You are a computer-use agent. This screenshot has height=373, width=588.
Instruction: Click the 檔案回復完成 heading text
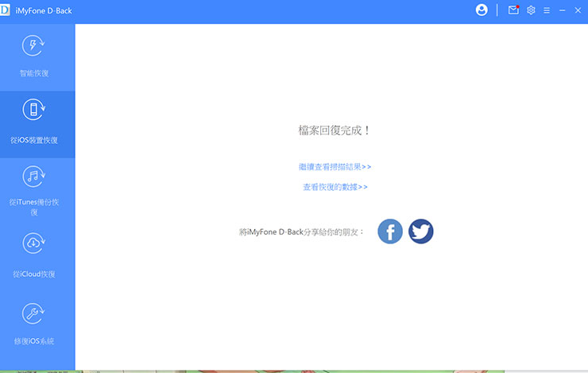point(334,130)
